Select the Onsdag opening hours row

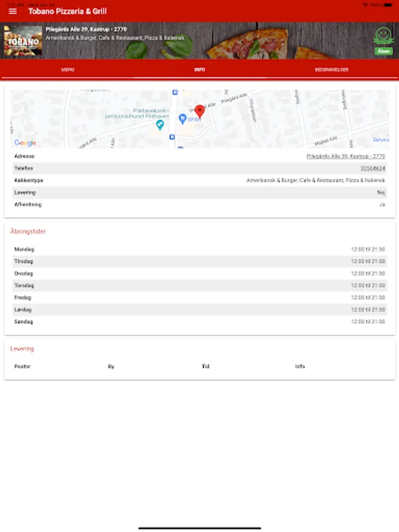(x=200, y=274)
